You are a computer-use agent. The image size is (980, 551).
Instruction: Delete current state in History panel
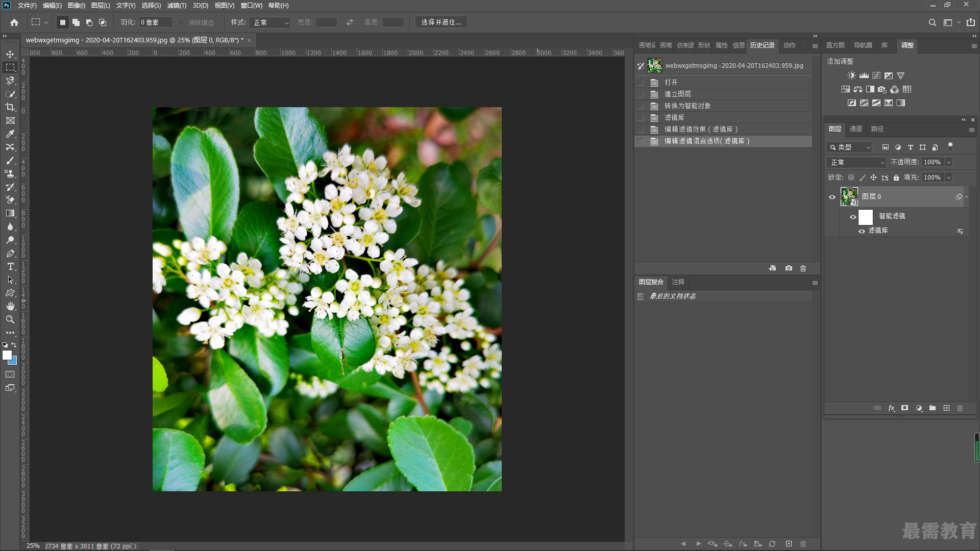tap(803, 268)
